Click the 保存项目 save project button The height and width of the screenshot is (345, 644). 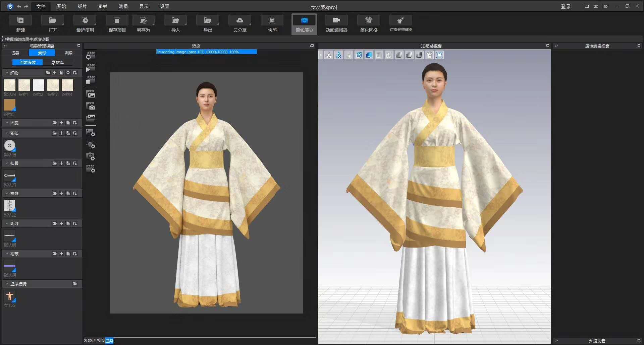coord(116,23)
